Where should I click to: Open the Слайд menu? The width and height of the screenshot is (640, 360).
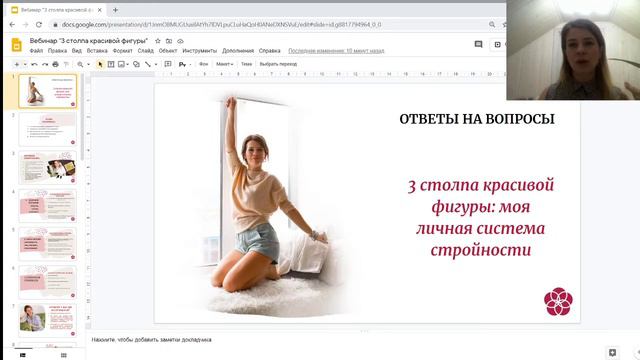[x=145, y=51]
